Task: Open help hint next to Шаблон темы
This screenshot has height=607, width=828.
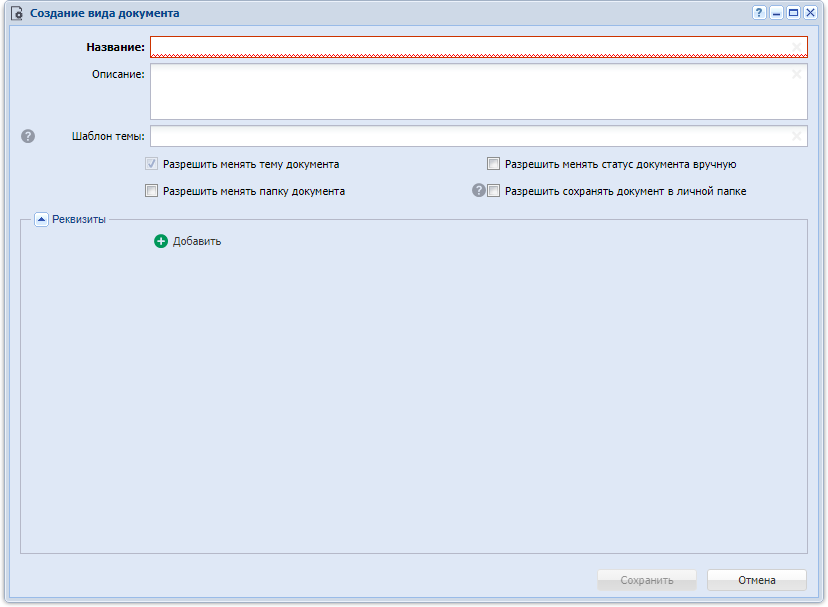Action: click(x=28, y=136)
